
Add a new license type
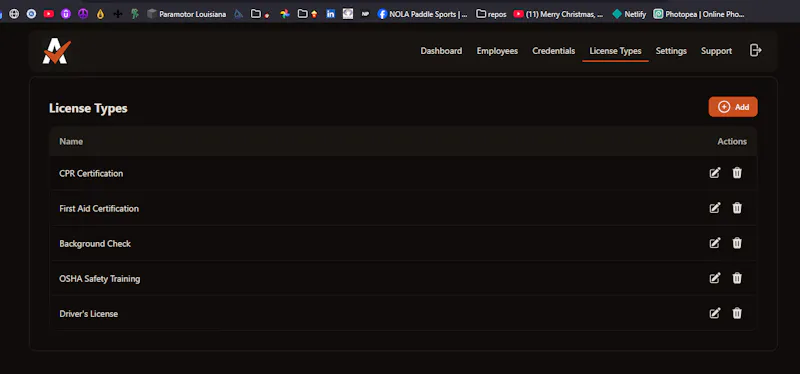click(733, 107)
